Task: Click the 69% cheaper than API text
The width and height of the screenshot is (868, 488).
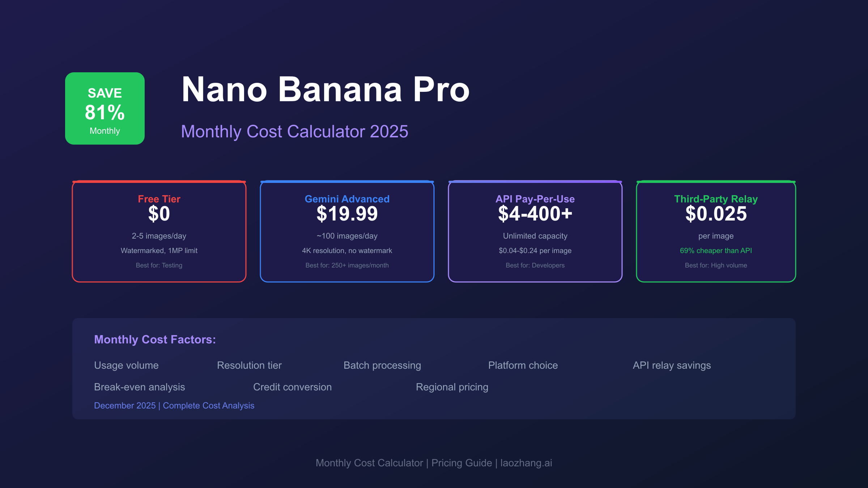Action: tap(716, 251)
